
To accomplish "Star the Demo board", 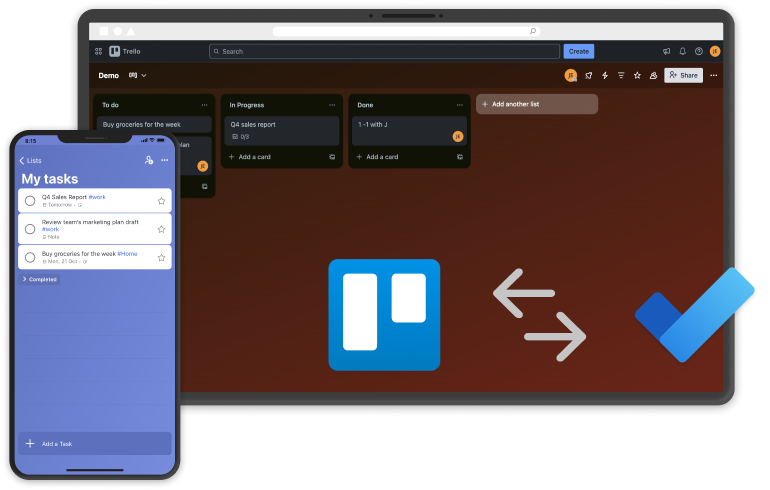I will click(637, 76).
